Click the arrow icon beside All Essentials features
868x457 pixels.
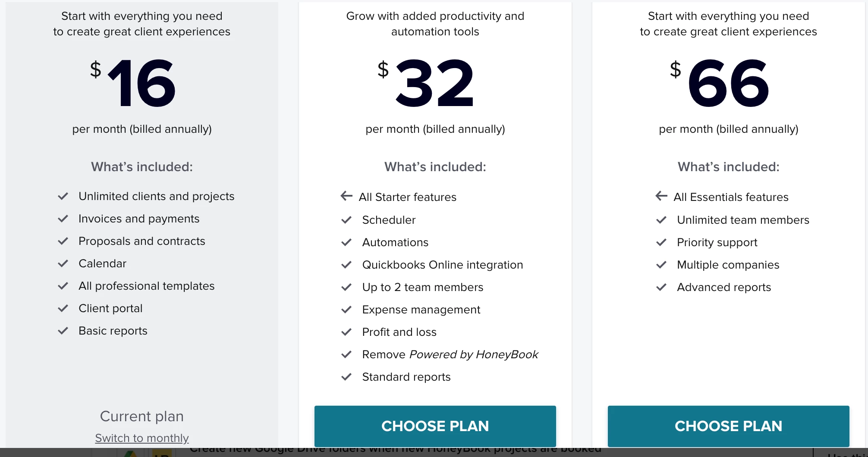[x=661, y=196]
